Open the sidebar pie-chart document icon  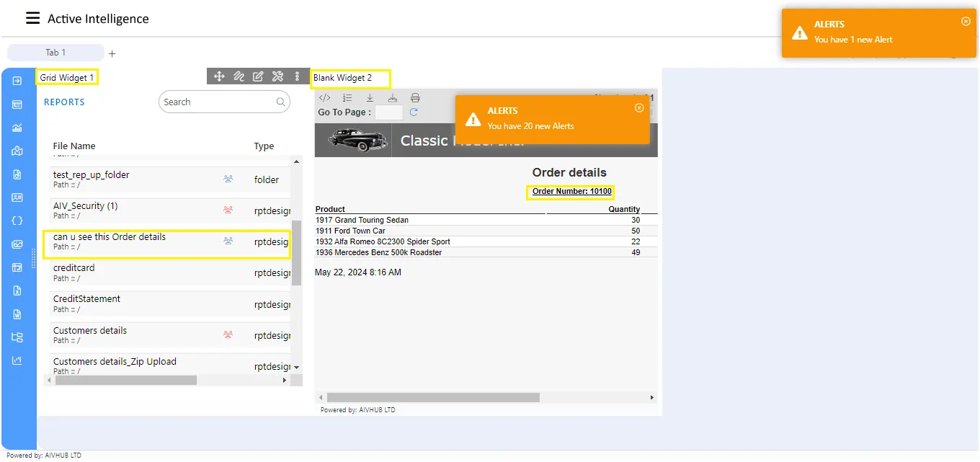[17, 174]
